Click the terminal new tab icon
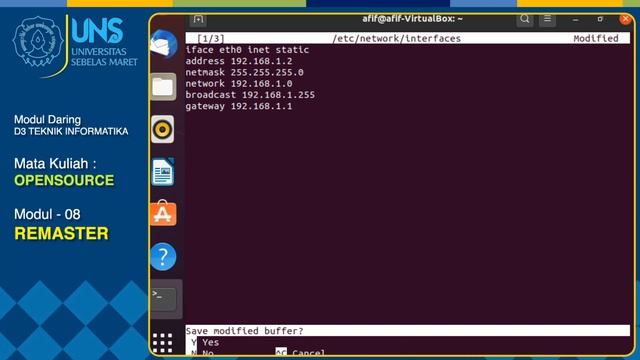The width and height of the screenshot is (640, 360). click(198, 19)
